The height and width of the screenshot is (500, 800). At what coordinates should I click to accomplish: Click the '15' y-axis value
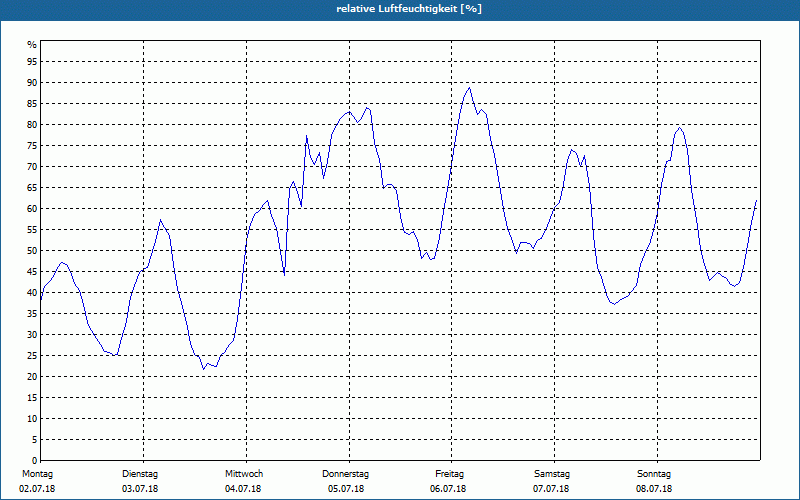tap(32, 397)
